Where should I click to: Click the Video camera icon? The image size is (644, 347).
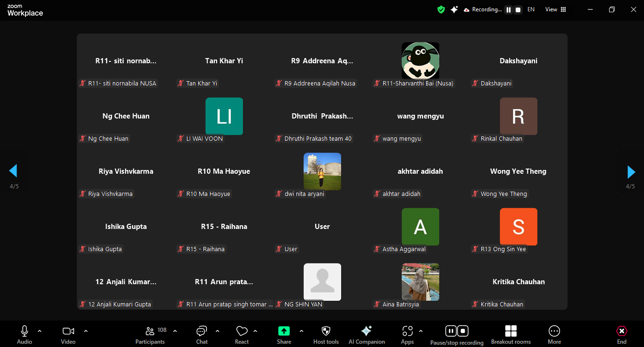click(x=68, y=331)
